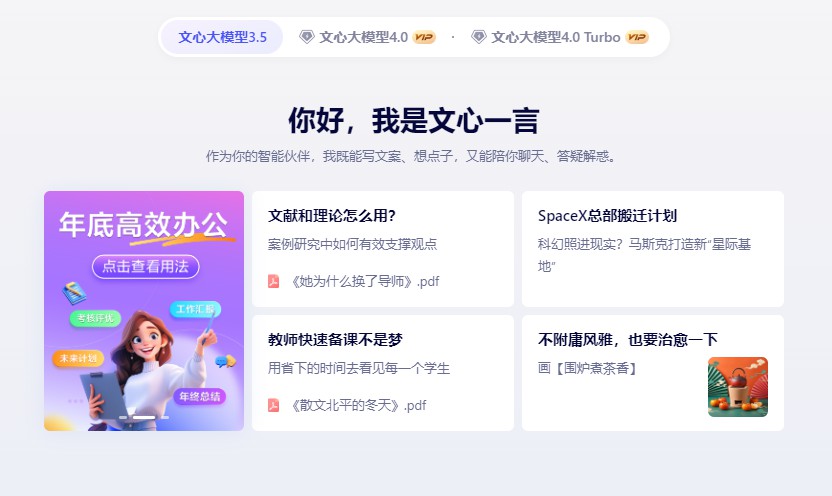Open the SpaceX总部搬迁计划 card
The width and height of the screenshot is (832, 496).
[x=653, y=249]
